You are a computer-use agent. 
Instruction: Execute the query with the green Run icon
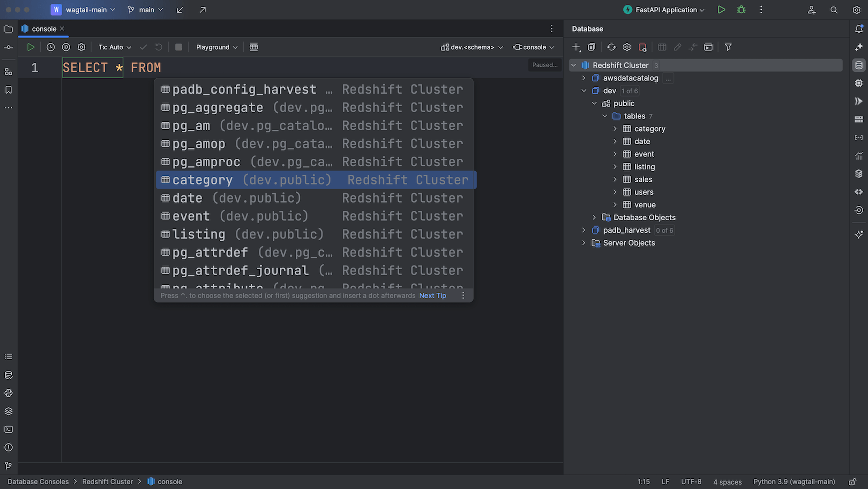click(x=31, y=47)
